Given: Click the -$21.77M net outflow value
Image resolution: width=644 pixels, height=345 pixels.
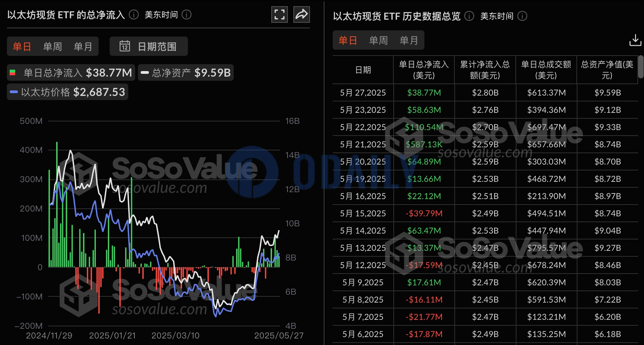Looking at the screenshot, I should click(424, 317).
